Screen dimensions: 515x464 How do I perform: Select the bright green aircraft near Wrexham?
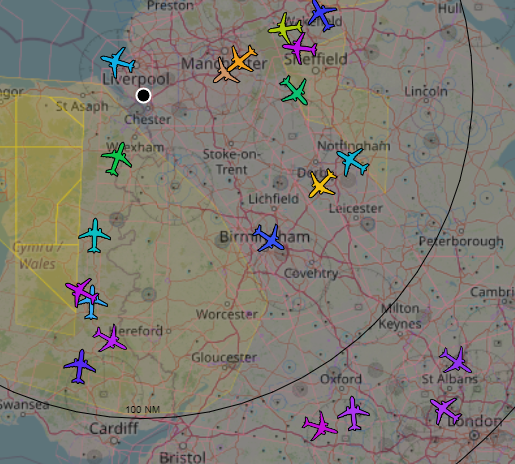pos(116,159)
